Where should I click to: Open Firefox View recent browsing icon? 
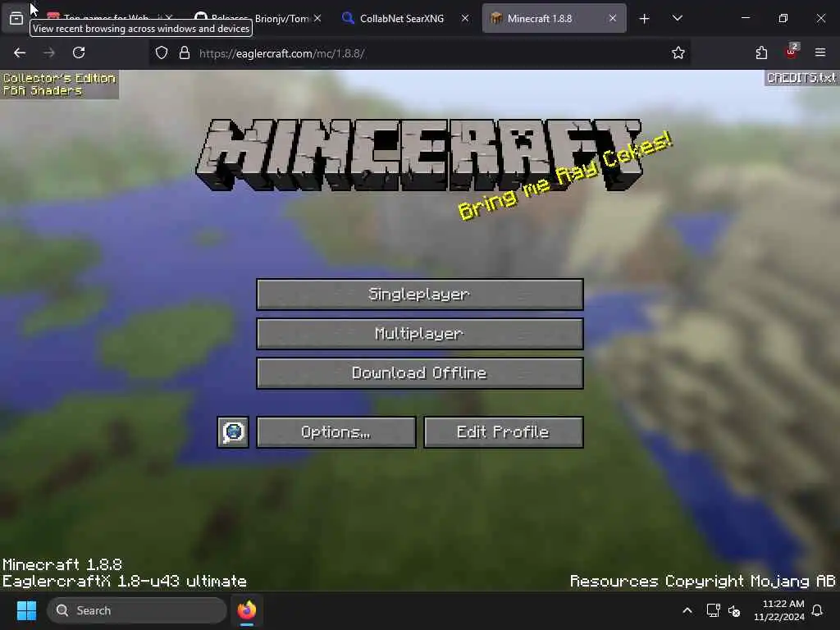(16, 18)
